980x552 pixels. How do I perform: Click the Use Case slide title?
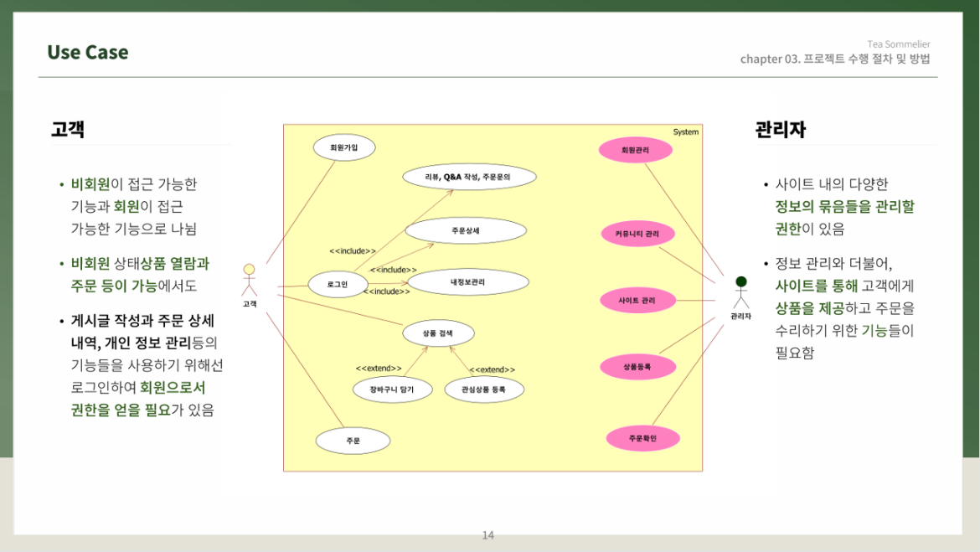coord(87,52)
